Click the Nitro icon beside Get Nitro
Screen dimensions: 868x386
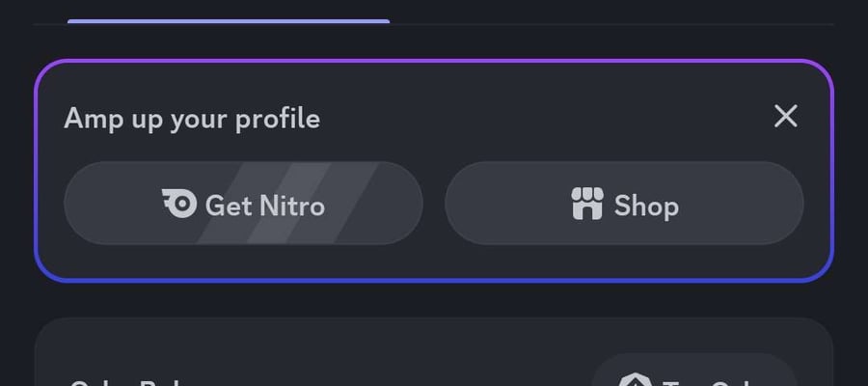tap(179, 204)
